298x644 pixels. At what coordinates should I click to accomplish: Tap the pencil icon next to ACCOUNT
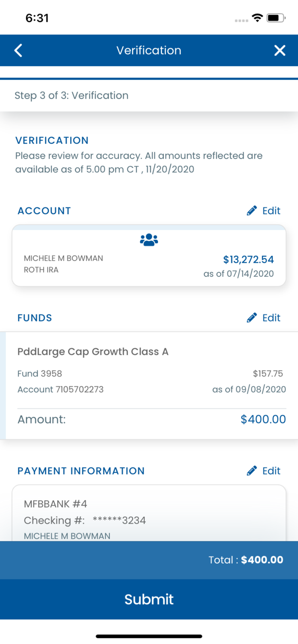click(252, 210)
